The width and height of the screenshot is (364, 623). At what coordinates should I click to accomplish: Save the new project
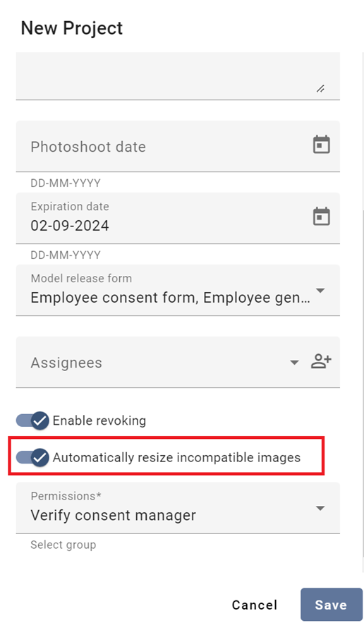332,605
